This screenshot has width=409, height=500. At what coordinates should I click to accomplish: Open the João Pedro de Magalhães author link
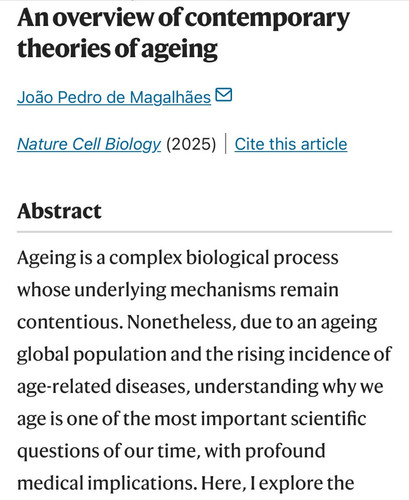coord(114,98)
